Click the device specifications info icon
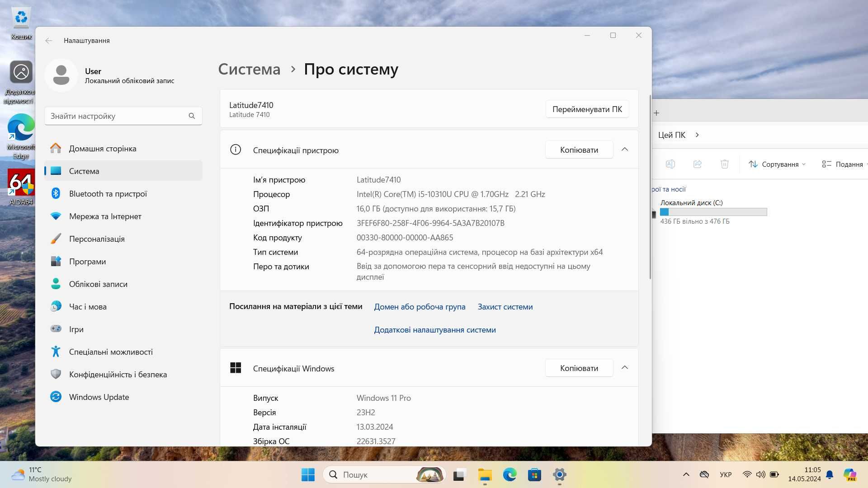Image resolution: width=868 pixels, height=488 pixels. (236, 150)
